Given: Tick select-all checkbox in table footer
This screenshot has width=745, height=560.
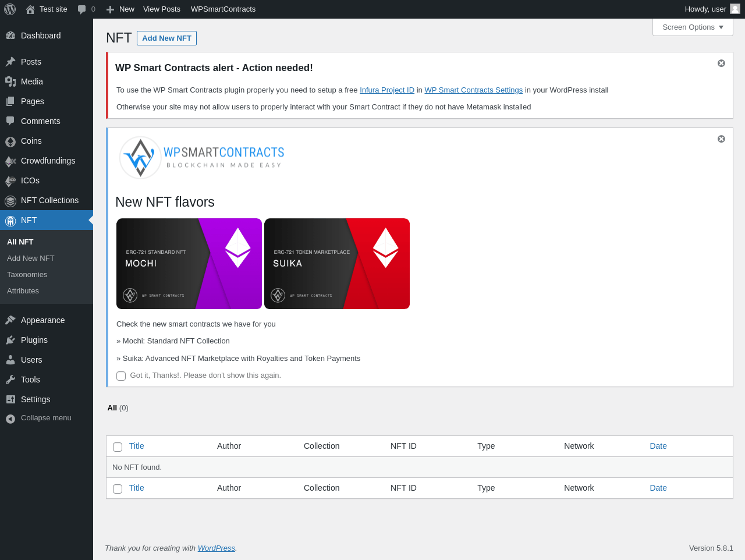Looking at the screenshot, I should click(118, 489).
